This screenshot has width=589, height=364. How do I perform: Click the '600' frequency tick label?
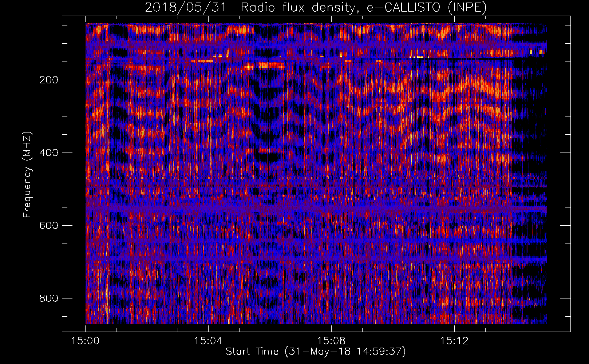tap(49, 226)
